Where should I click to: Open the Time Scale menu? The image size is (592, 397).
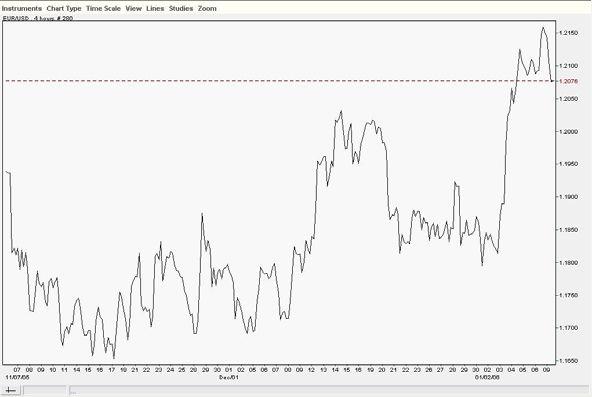(x=103, y=8)
